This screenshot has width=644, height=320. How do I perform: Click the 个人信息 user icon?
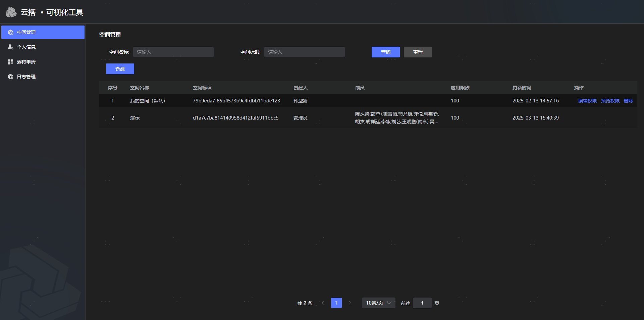click(11, 47)
